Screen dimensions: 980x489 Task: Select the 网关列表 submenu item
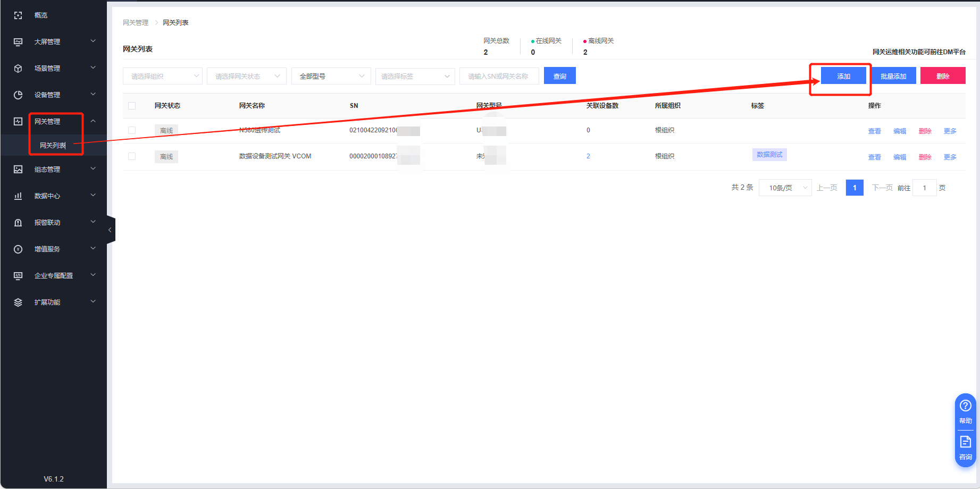[53, 145]
